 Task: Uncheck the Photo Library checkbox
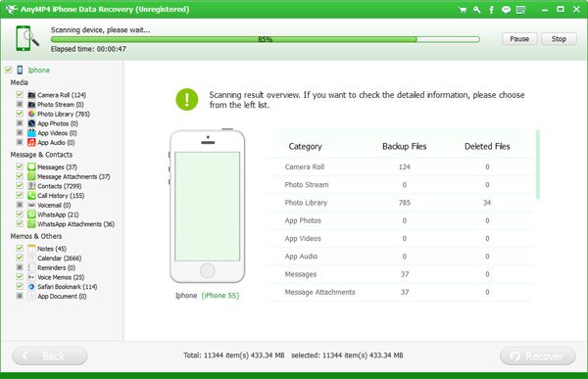click(x=20, y=114)
